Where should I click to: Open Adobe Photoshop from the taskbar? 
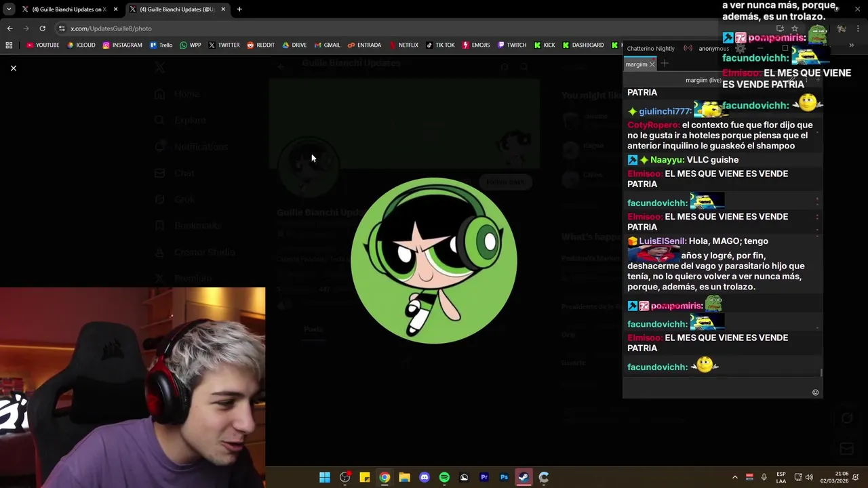point(504,477)
